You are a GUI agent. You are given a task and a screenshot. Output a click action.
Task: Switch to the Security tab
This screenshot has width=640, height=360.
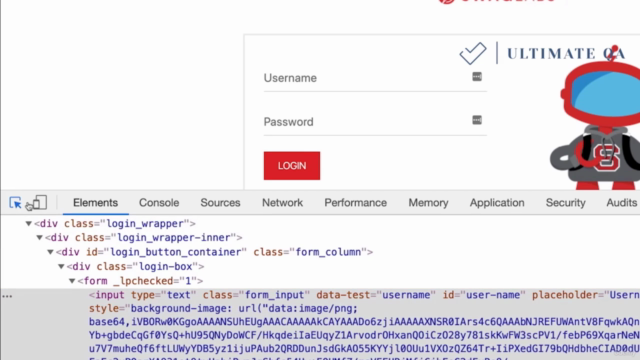pos(565,203)
